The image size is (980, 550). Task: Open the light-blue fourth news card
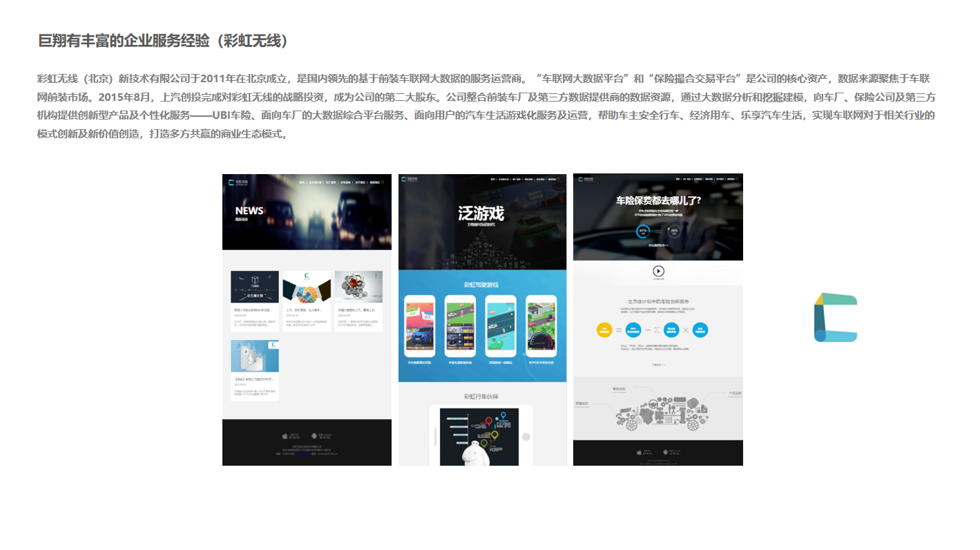pos(255,356)
